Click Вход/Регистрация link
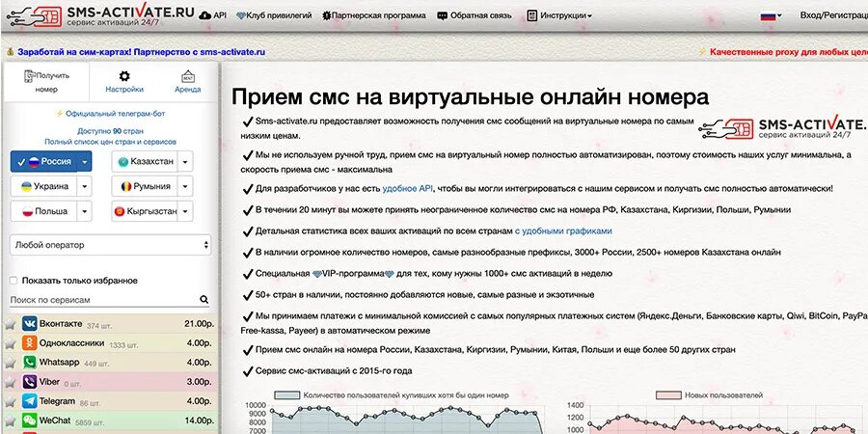868x434 pixels. point(833,15)
